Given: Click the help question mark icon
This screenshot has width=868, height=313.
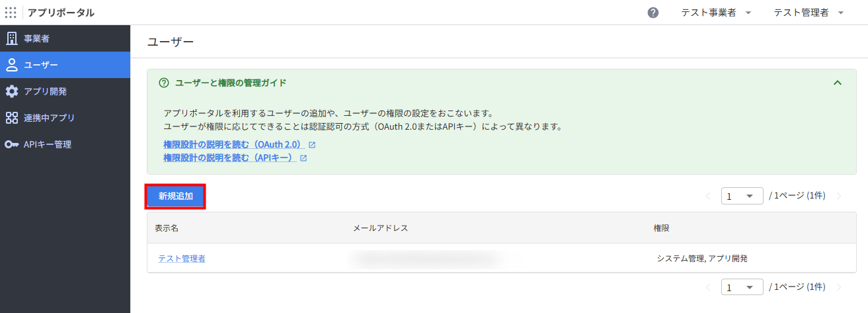Looking at the screenshot, I should pyautogui.click(x=653, y=13).
